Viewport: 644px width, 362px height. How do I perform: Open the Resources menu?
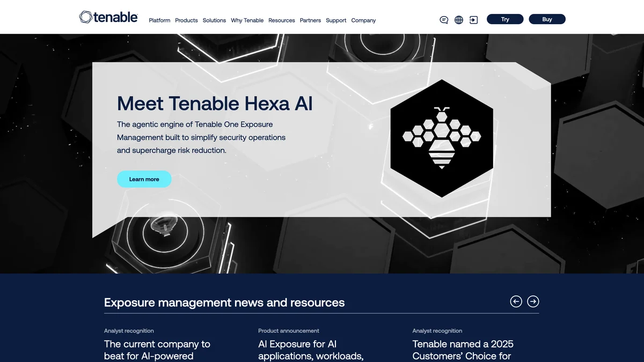282,20
